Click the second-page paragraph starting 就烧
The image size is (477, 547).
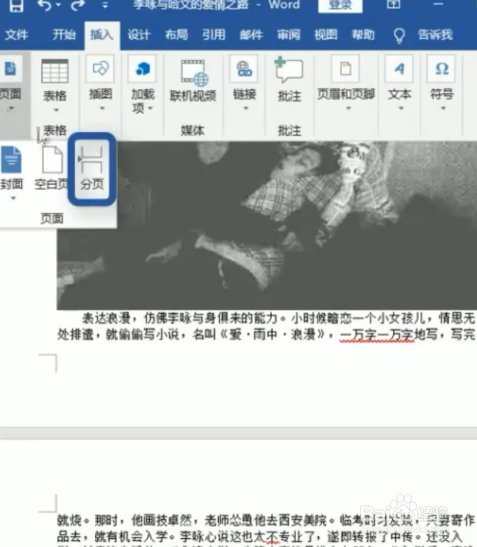[266, 530]
